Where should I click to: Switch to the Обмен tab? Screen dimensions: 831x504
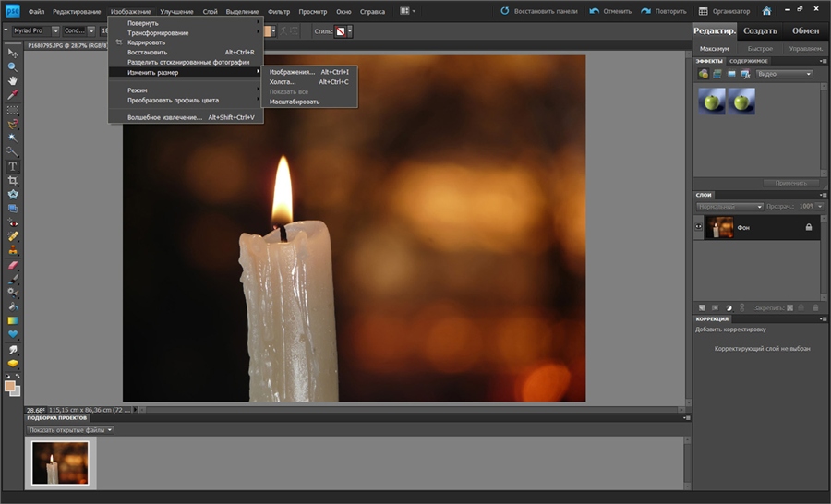805,30
